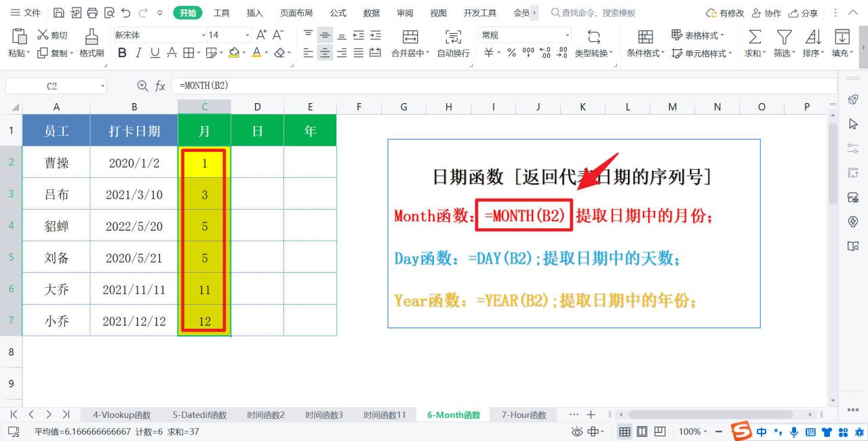Click the Filter (筛选) button
The height and width of the screenshot is (441, 868).
pyautogui.click(x=784, y=44)
